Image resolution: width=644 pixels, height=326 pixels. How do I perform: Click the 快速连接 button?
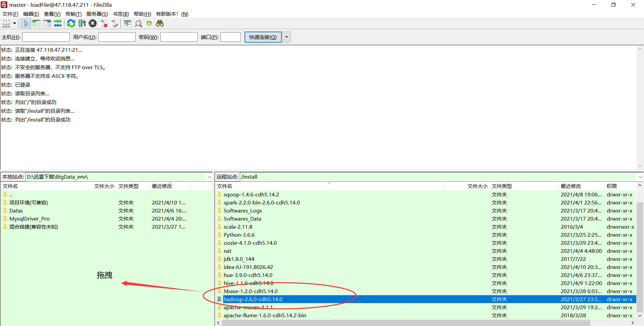(263, 37)
